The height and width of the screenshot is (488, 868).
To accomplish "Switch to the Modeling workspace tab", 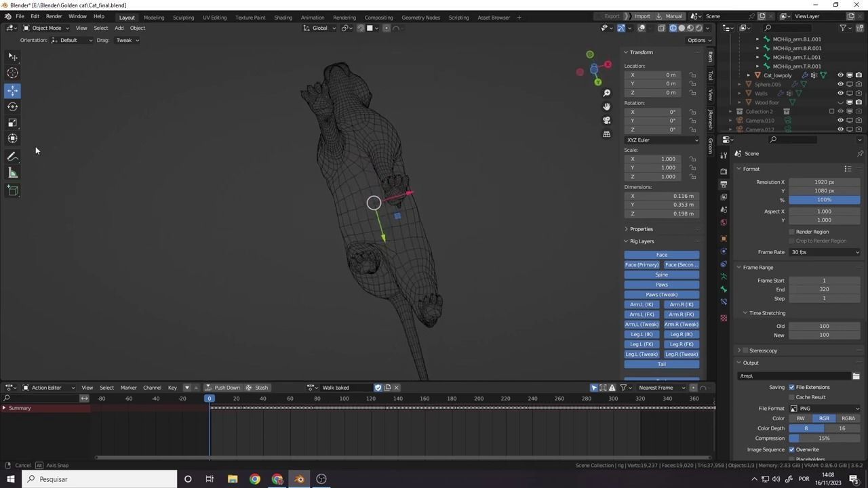I will pyautogui.click(x=154, y=17).
